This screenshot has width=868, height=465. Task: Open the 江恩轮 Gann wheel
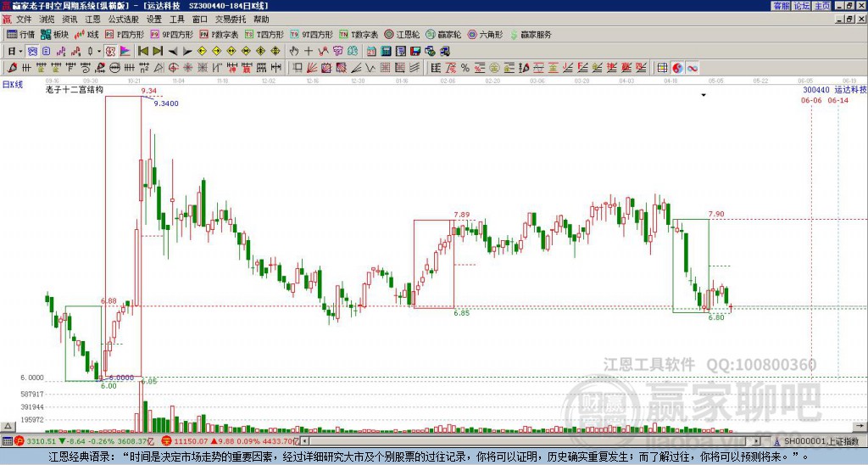(x=402, y=34)
